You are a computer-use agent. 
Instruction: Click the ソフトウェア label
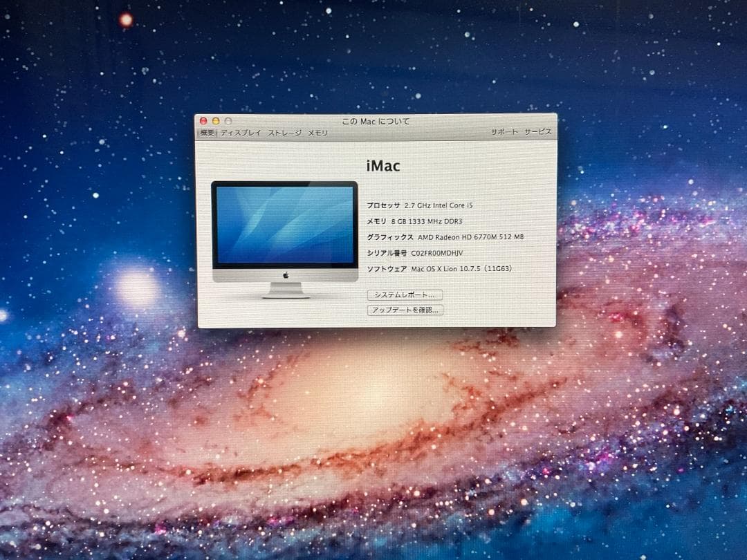[387, 268]
